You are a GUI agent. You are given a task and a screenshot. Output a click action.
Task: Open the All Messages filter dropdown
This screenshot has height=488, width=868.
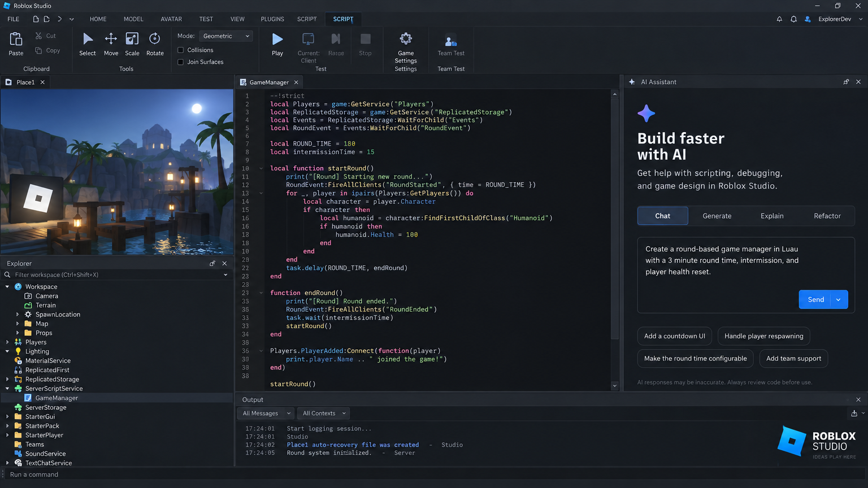point(266,413)
